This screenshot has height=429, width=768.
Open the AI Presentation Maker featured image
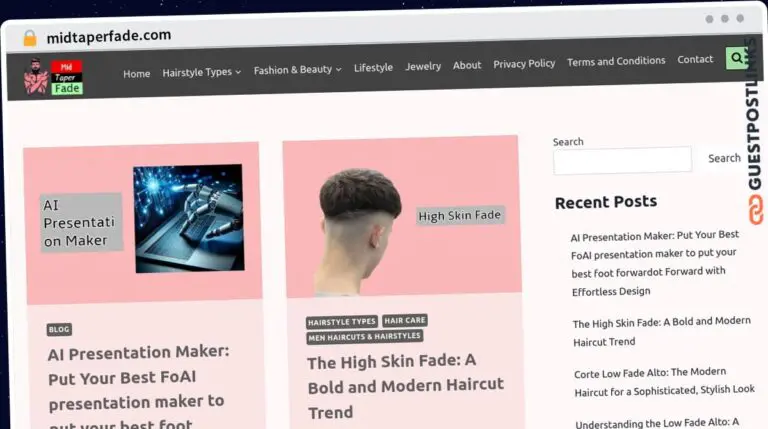pyautogui.click(x=143, y=223)
